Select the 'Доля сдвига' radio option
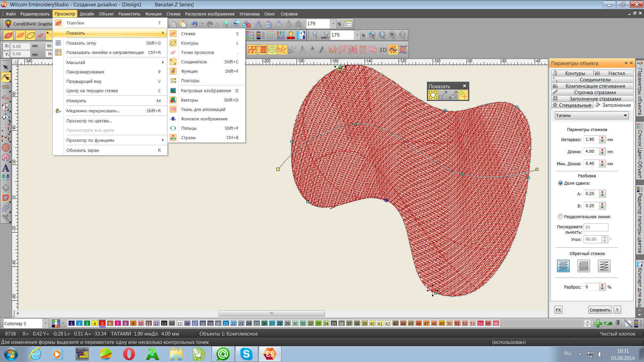The height and width of the screenshot is (362, 644). click(x=560, y=183)
